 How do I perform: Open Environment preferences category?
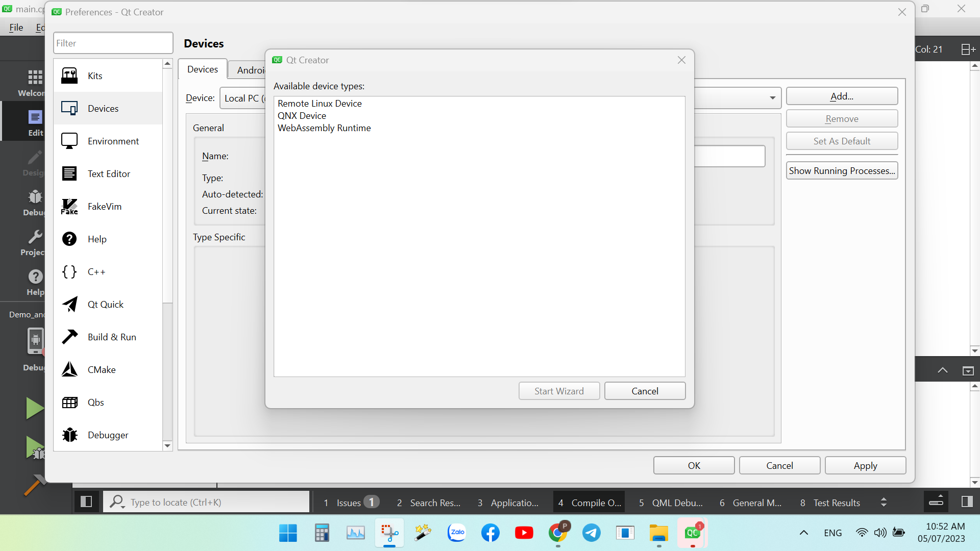[x=108, y=141]
